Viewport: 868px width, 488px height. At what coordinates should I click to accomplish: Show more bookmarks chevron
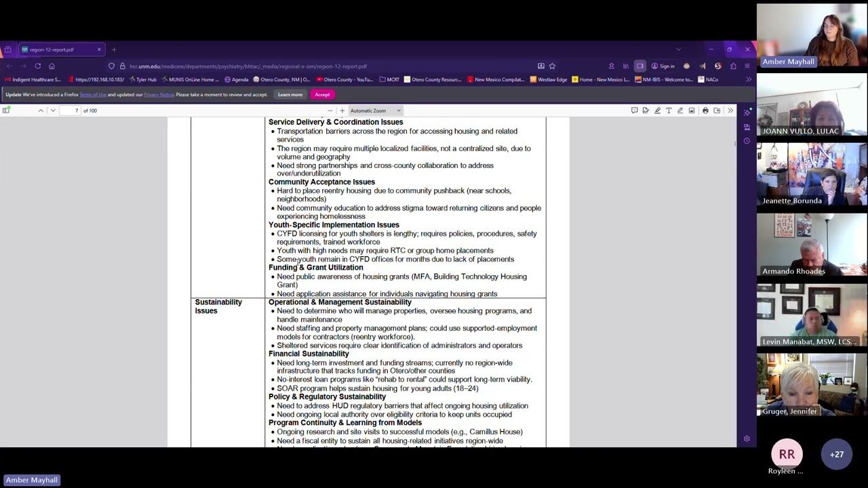click(749, 80)
